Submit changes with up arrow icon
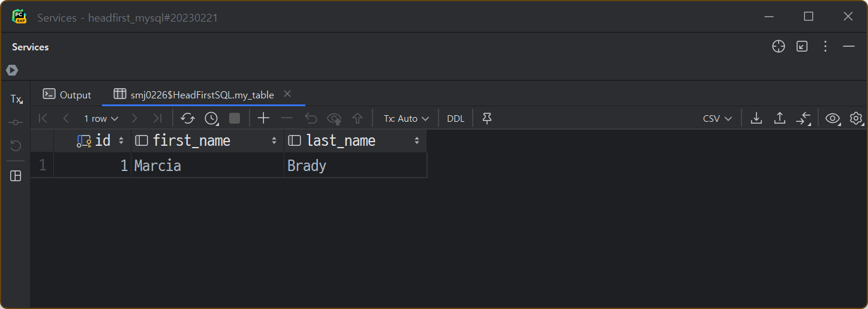Image resolution: width=868 pixels, height=309 pixels. [358, 118]
